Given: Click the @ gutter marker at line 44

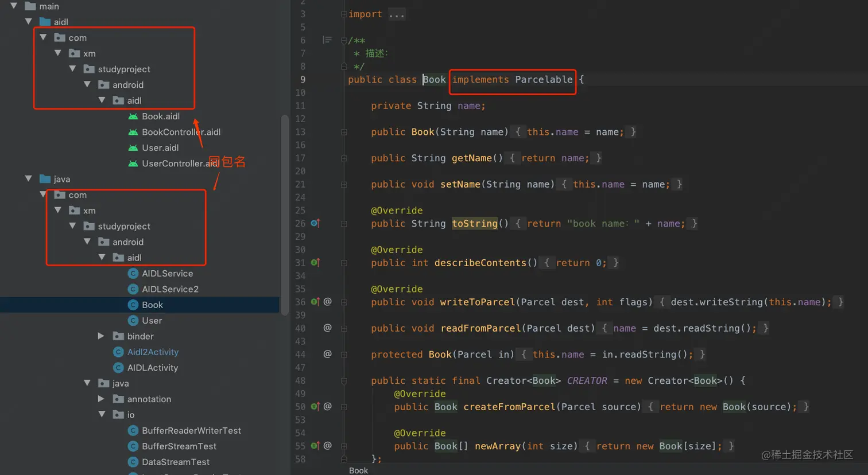Looking at the screenshot, I should click(x=328, y=354).
